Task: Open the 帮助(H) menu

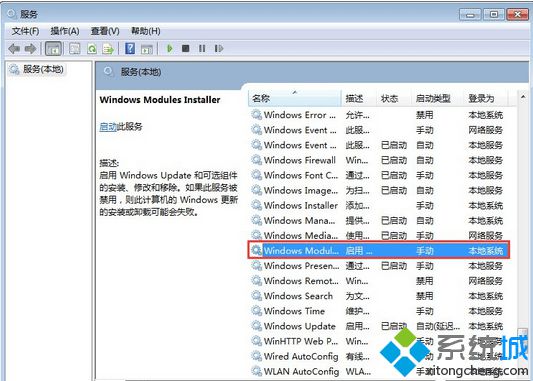Action: (146, 31)
